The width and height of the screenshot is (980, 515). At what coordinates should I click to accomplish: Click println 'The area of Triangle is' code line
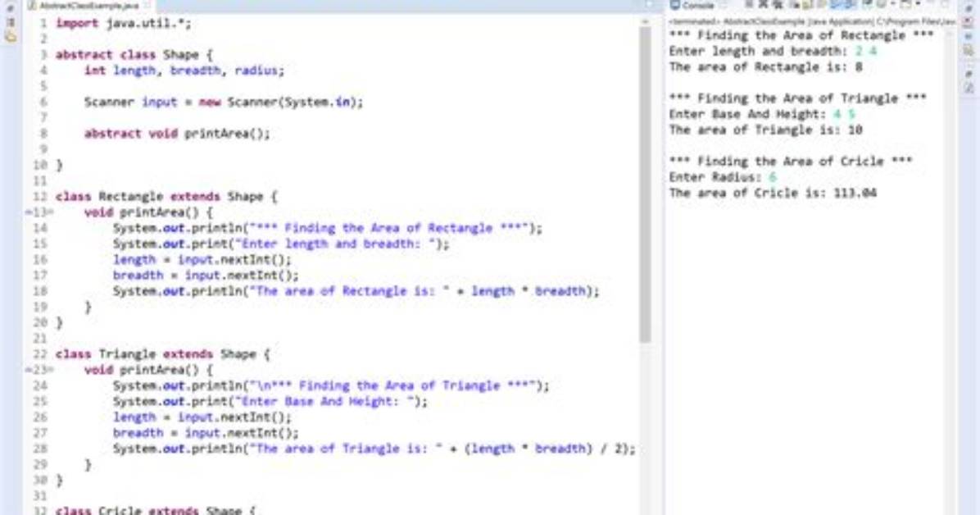374,449
